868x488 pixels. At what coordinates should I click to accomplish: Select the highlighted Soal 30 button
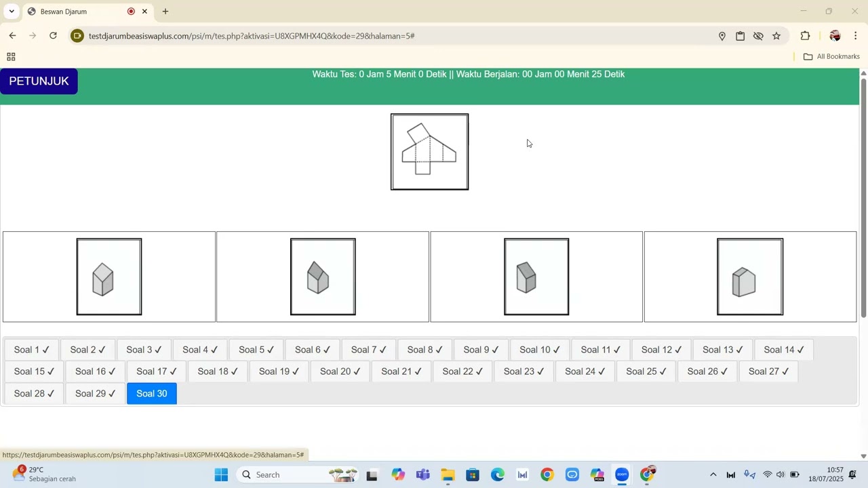152,393
